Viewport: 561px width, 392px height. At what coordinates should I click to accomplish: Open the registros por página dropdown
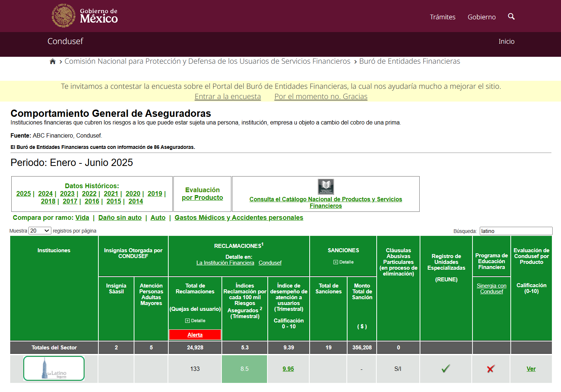coord(40,231)
